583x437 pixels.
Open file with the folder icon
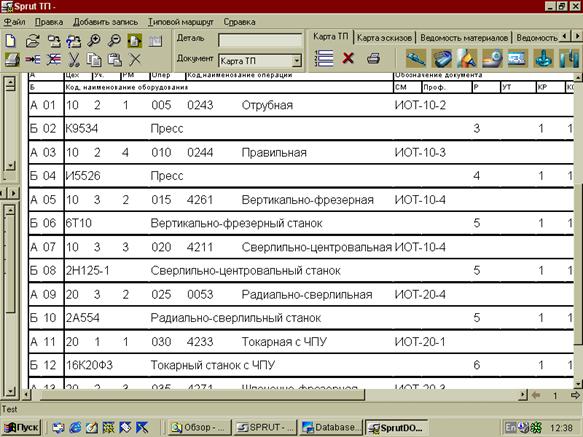tap(33, 41)
